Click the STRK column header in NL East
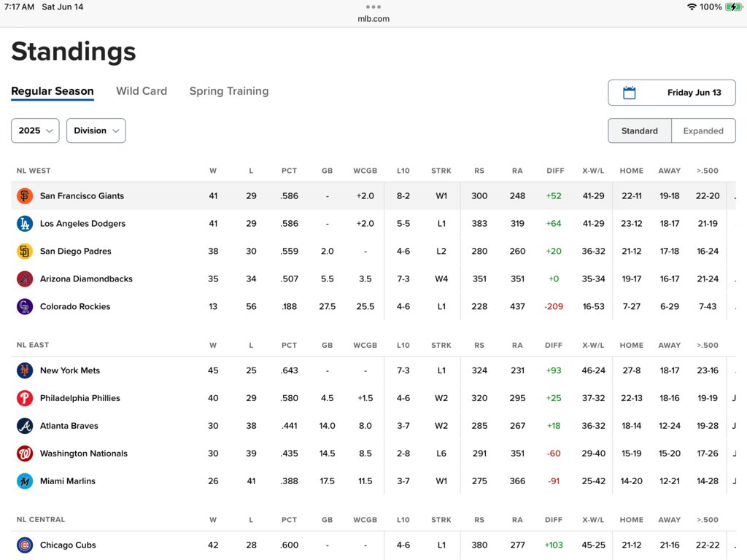This screenshot has width=747, height=560. (x=441, y=345)
